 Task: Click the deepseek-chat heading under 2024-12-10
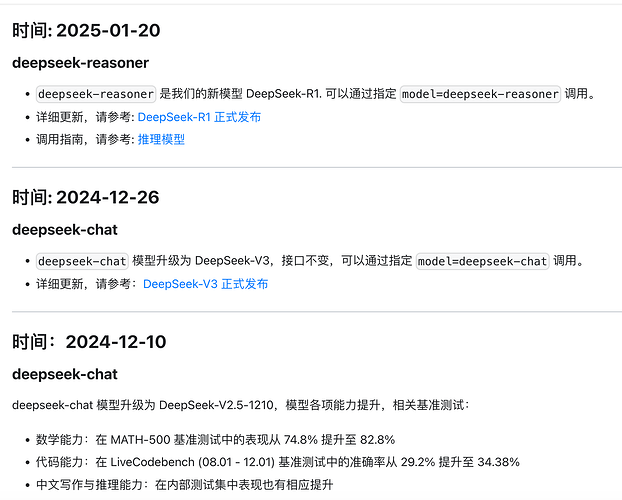pos(65,374)
